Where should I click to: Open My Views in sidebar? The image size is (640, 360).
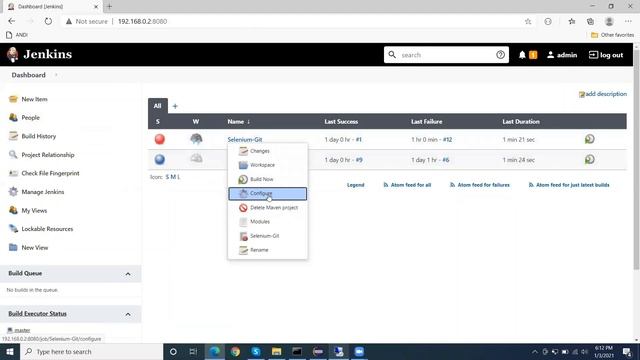(34, 211)
